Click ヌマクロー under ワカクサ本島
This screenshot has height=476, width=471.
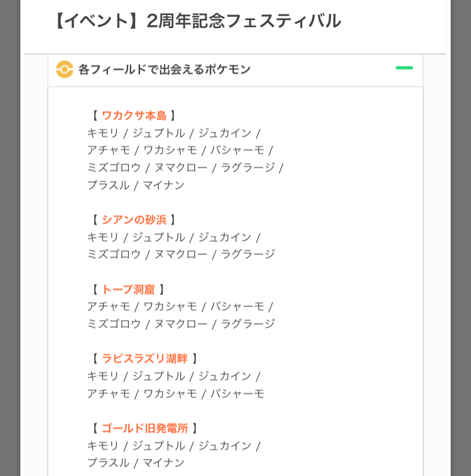[x=181, y=167]
